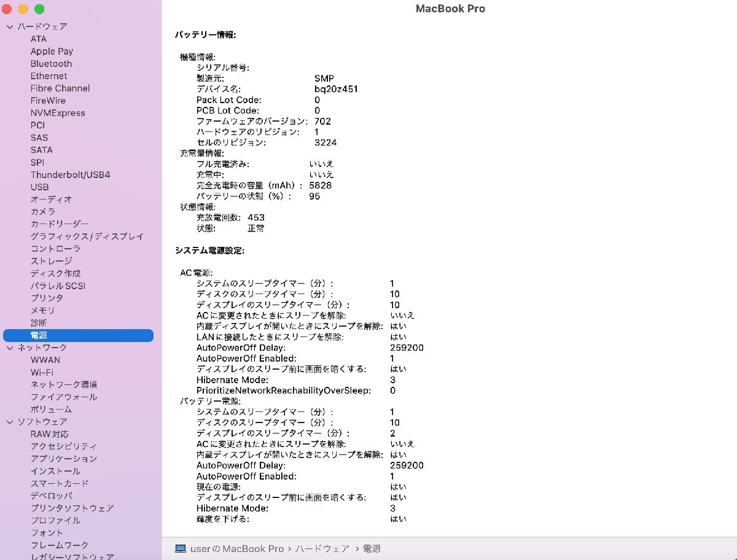The height and width of the screenshot is (560, 737).
Task: Open インストール entry
Action: pos(55,471)
